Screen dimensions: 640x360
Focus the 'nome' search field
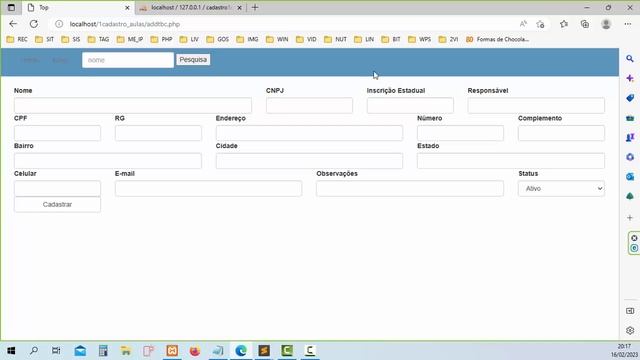128,60
